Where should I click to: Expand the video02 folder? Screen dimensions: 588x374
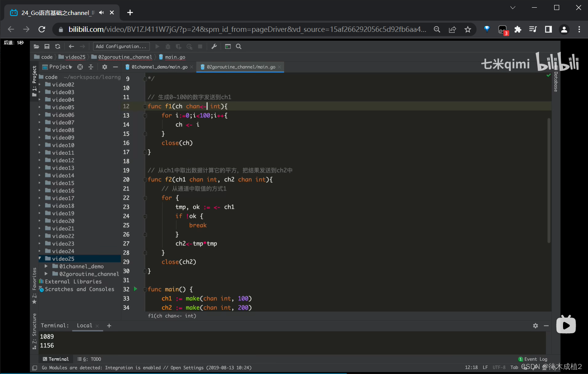(x=40, y=84)
